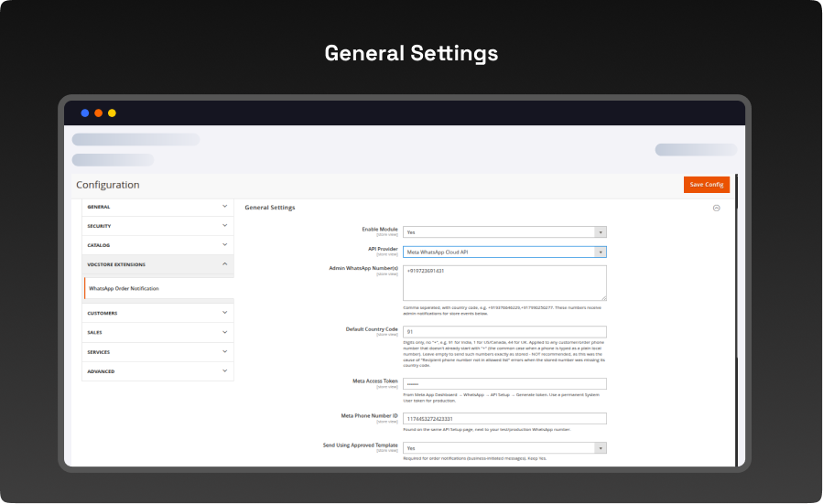Click the Send Using Approved Template label
Viewport: 823px width, 504px height.
(x=360, y=445)
